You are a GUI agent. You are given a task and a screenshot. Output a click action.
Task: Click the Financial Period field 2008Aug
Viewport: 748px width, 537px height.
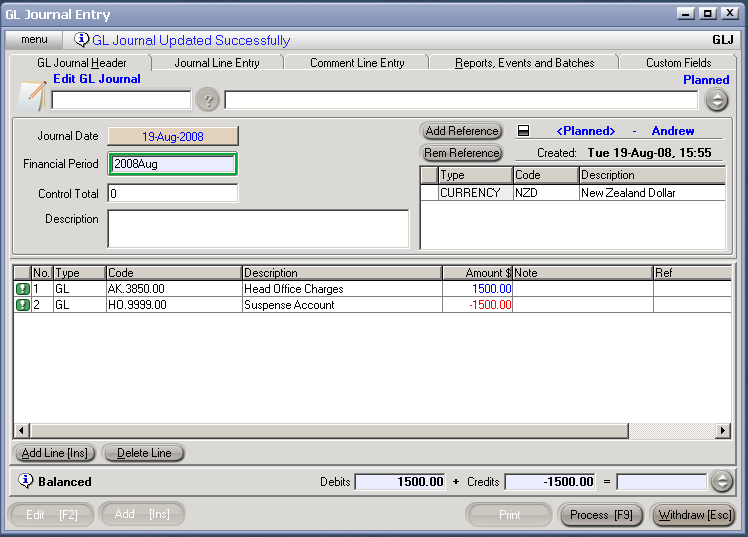coord(173,164)
